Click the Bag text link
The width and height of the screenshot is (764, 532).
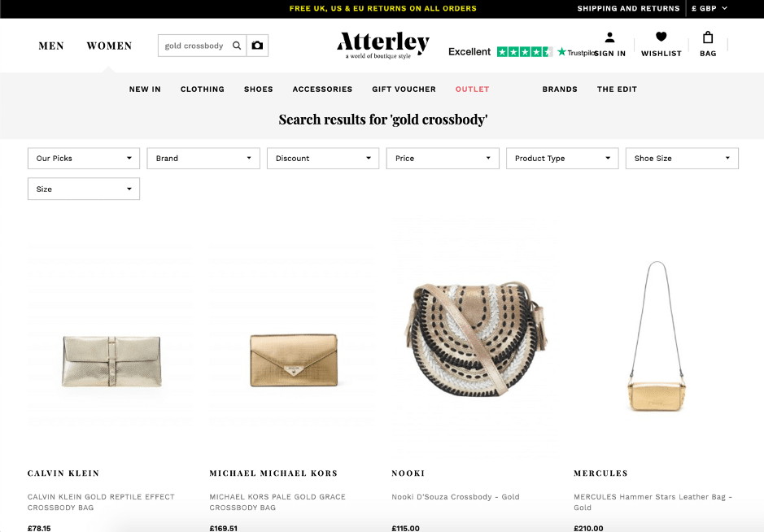[708, 54]
